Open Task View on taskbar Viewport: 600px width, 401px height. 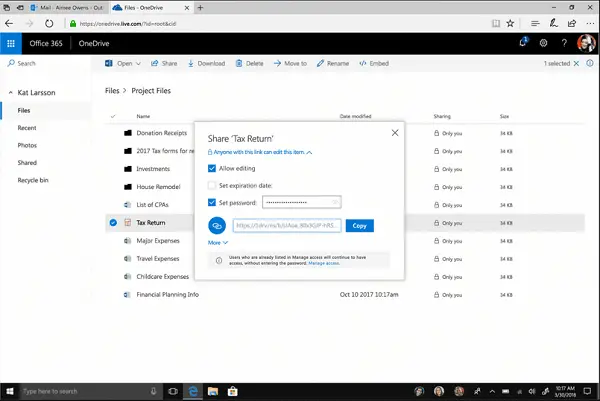pos(173,391)
